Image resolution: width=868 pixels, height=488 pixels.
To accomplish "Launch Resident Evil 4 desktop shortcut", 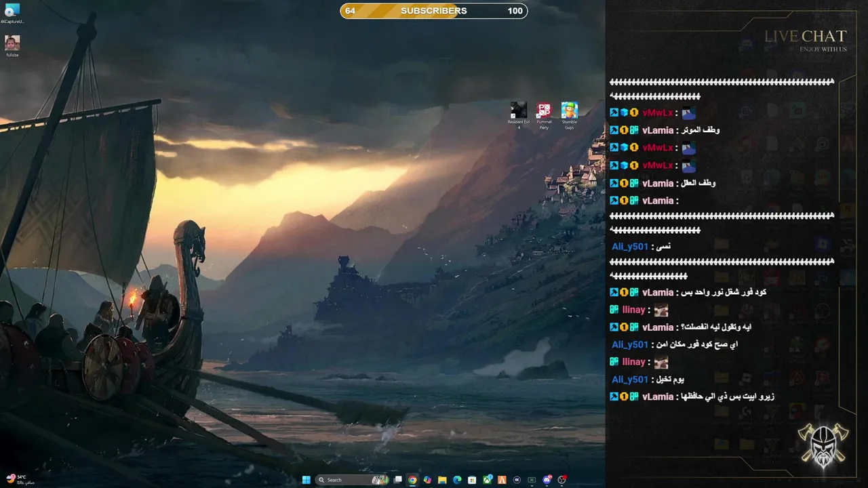I will pos(519,115).
